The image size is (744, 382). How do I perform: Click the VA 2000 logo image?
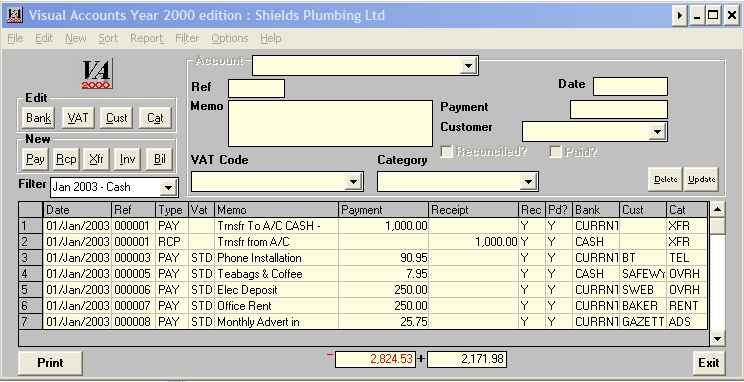[x=97, y=75]
